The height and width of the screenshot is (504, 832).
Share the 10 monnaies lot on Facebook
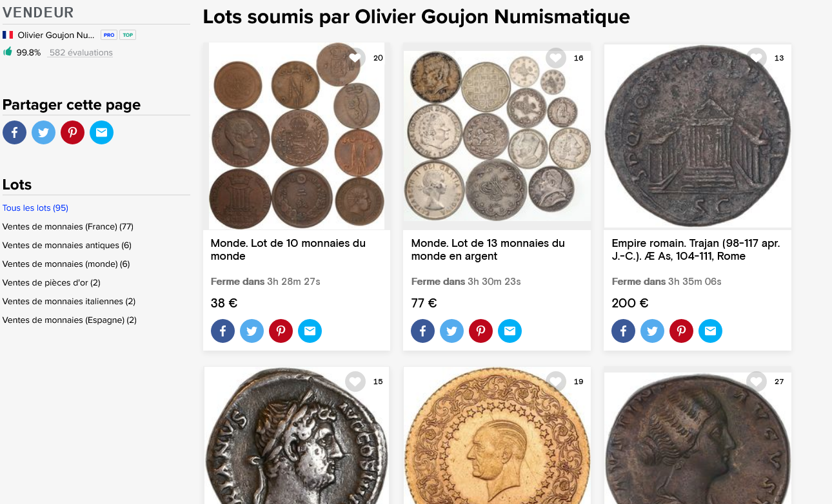click(x=223, y=331)
